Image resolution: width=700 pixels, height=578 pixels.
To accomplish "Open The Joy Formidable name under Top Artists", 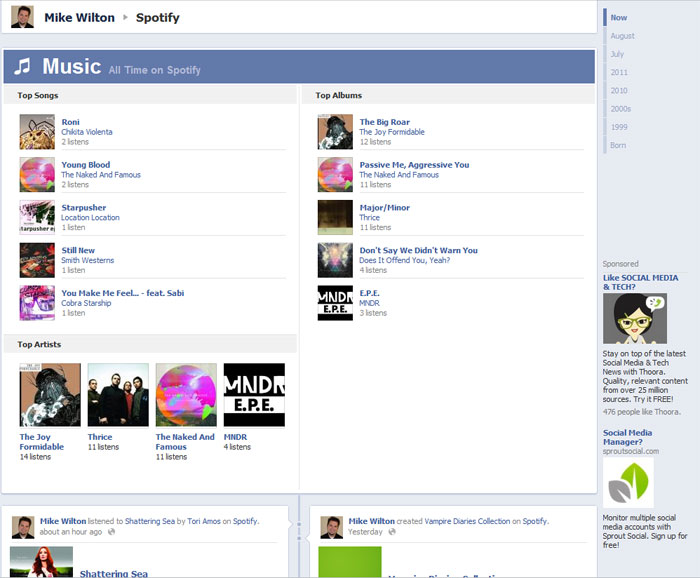I will pos(42,442).
